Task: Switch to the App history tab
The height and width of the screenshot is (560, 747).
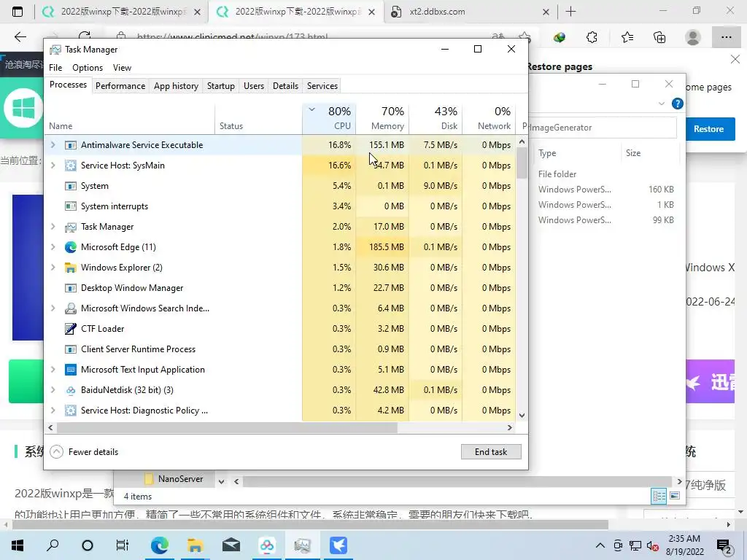Action: pyautogui.click(x=176, y=86)
